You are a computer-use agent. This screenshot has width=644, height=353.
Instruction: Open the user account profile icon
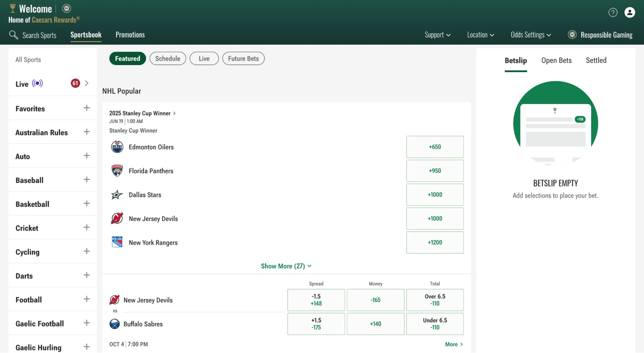pos(630,13)
